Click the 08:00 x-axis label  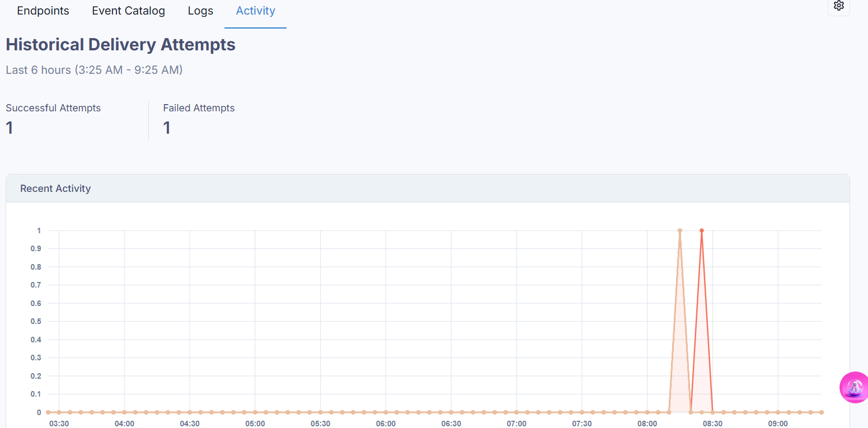coord(647,424)
